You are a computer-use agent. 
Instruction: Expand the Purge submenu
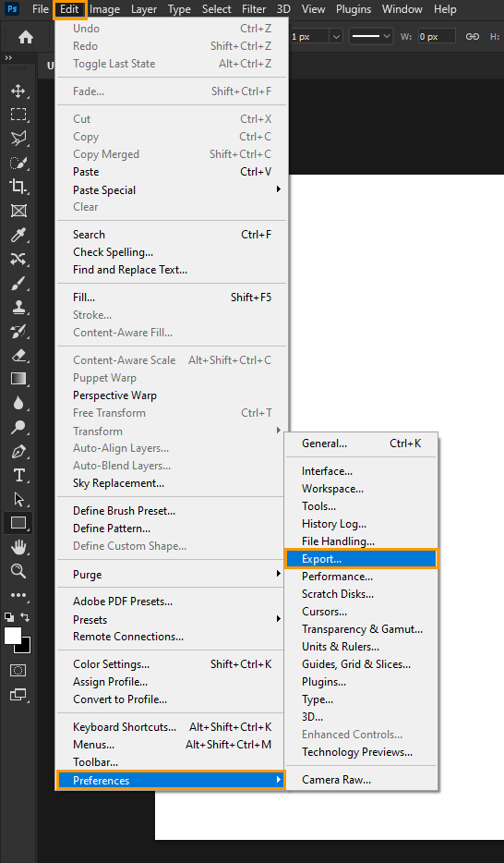point(172,575)
